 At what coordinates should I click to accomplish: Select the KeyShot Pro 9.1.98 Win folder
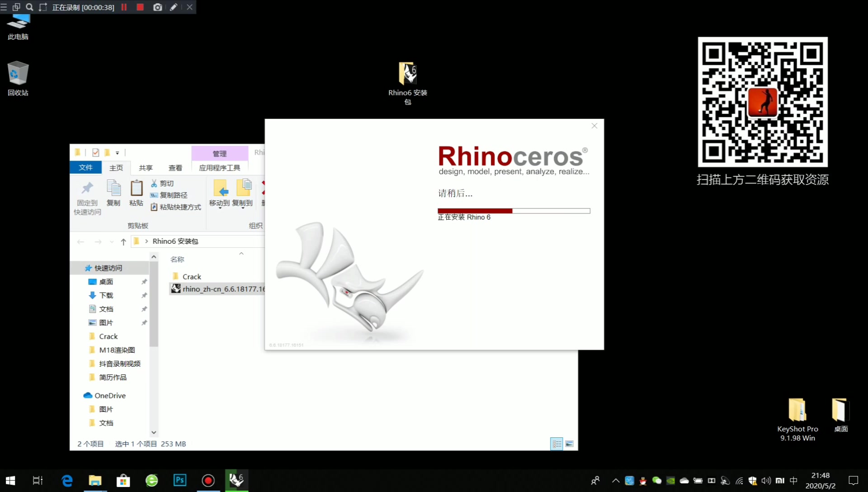click(797, 420)
